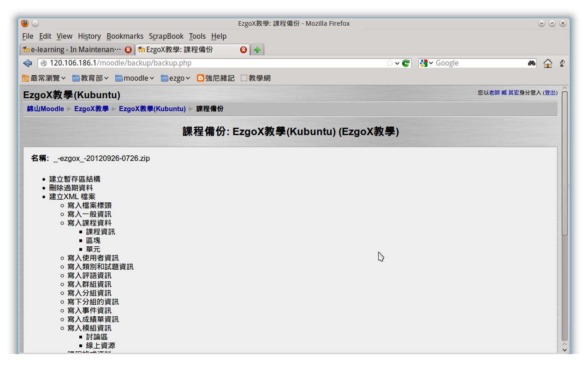Switch to the e-learning In Maintenance tab
Image resolution: width=588 pixels, height=373 pixels.
coord(77,50)
